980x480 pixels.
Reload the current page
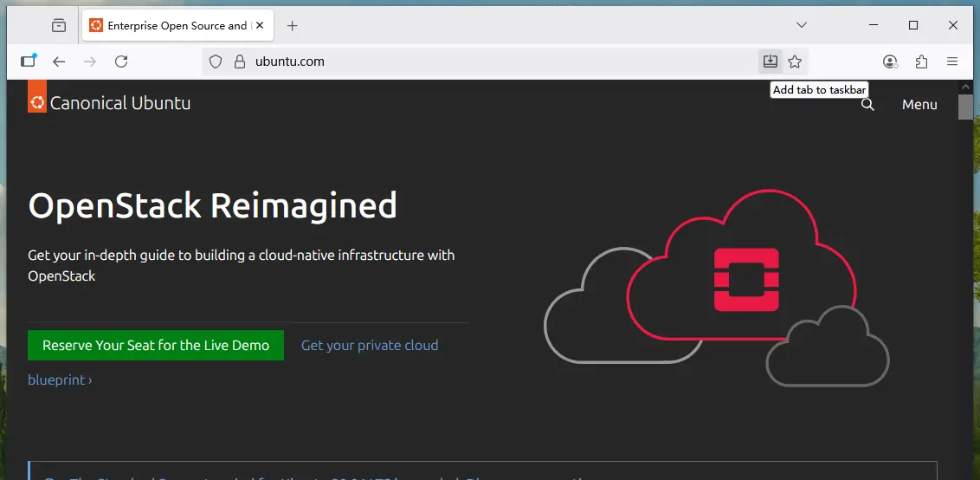(121, 62)
